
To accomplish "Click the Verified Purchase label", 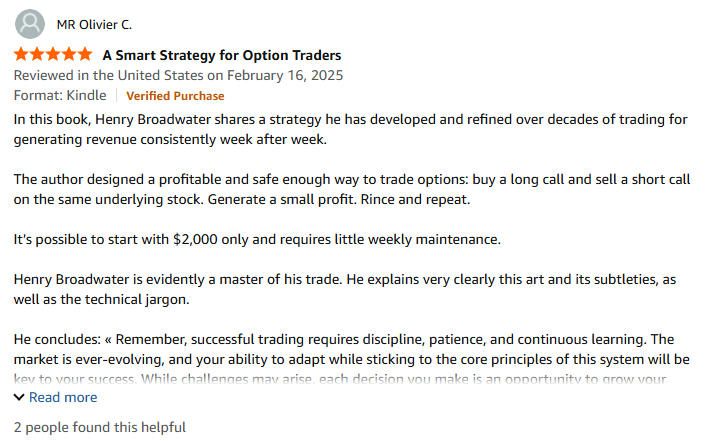I will click(175, 96).
